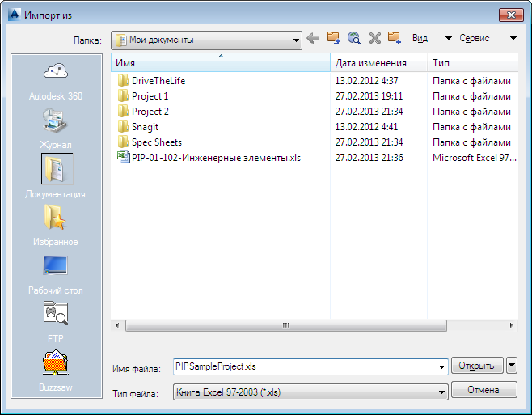The width and height of the screenshot is (532, 415).
Task: Click the Отмена button
Action: [x=484, y=390]
